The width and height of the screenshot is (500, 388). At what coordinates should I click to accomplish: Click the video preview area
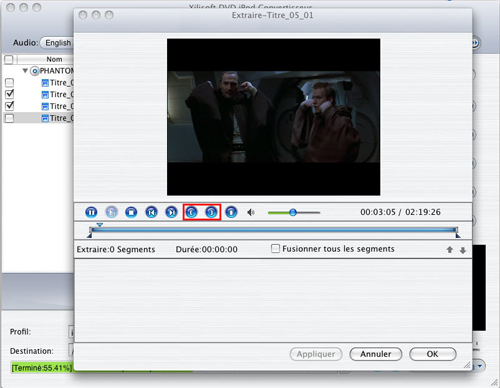pyautogui.click(x=273, y=117)
